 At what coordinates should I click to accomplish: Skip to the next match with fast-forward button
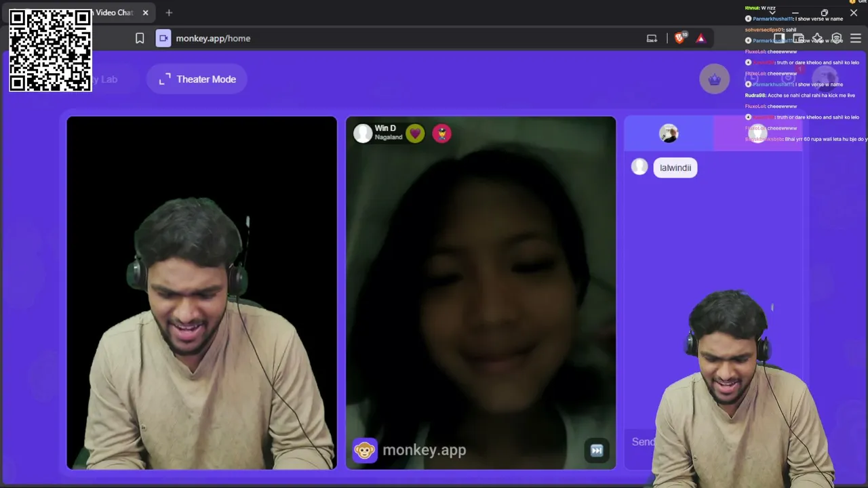pos(597,450)
